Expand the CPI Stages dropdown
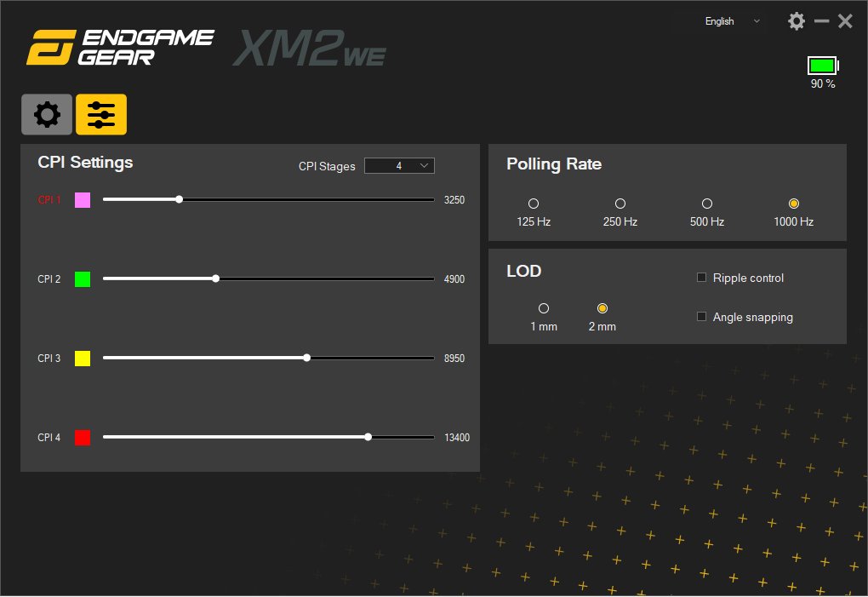This screenshot has height=597, width=868. coord(399,166)
